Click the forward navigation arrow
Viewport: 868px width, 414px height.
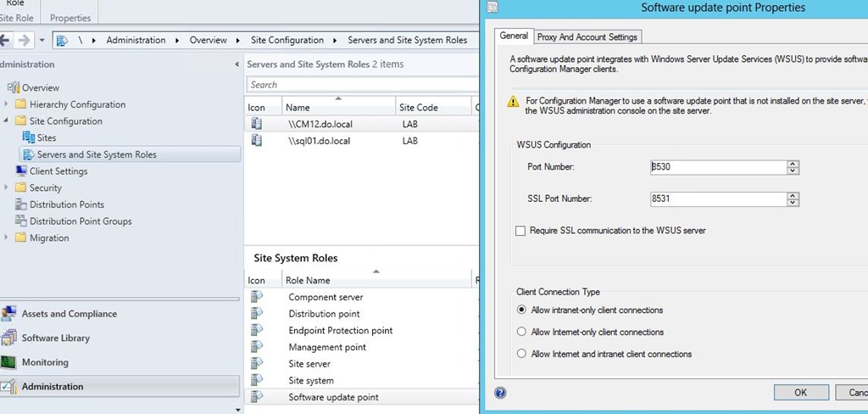[24, 41]
